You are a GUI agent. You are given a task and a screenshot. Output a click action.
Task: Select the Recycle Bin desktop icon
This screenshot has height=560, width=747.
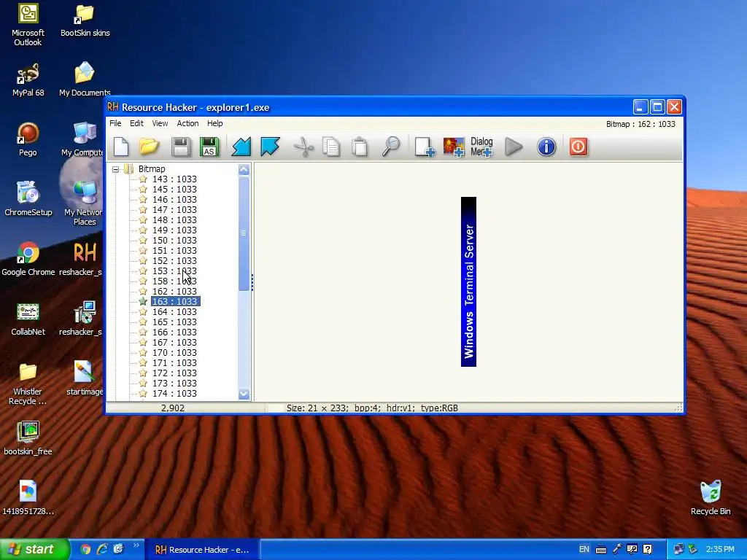coord(711,498)
